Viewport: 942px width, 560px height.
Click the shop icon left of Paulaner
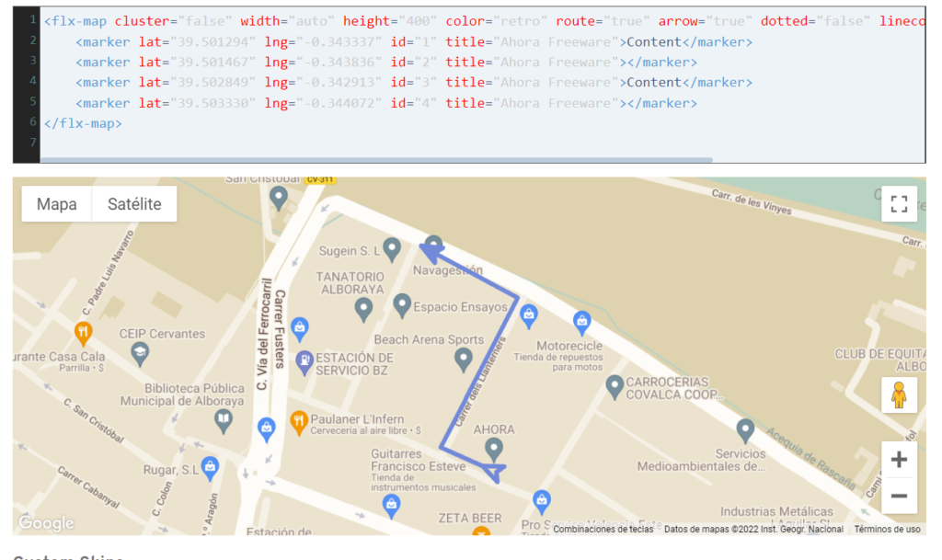(266, 429)
